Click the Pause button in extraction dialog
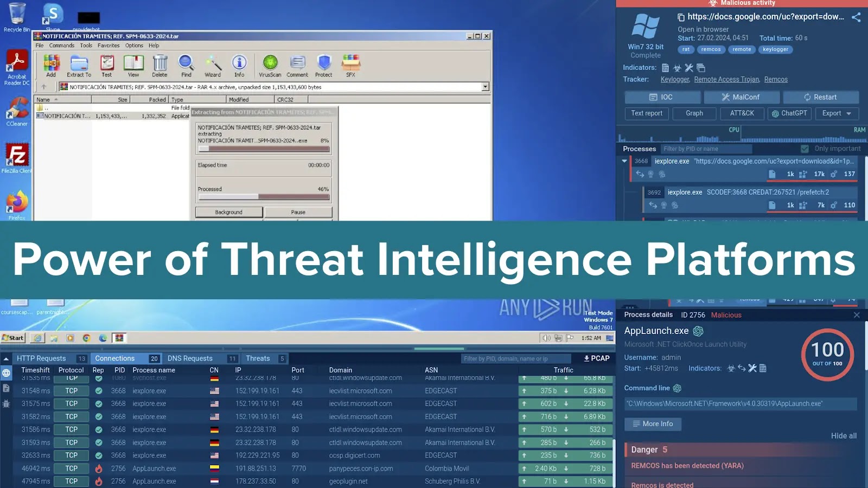 pyautogui.click(x=298, y=212)
